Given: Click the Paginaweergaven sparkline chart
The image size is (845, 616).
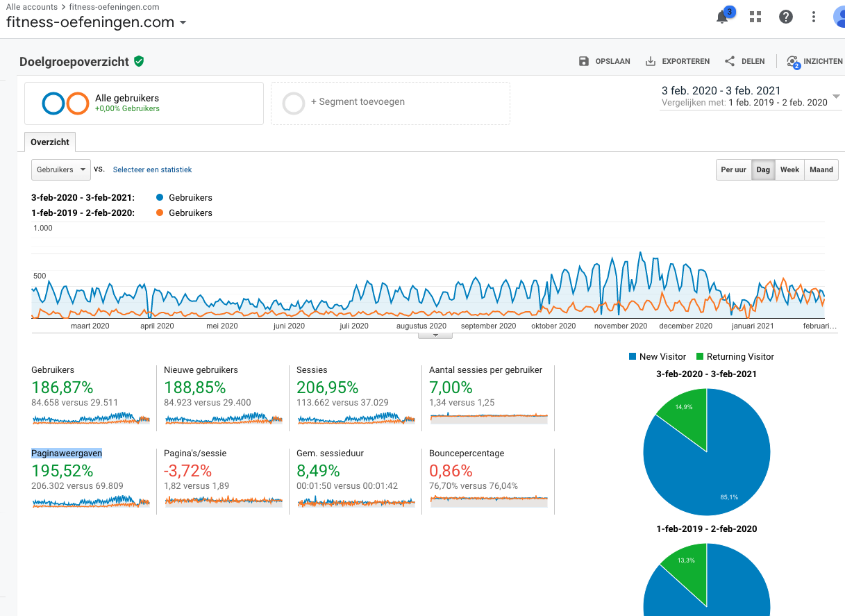Looking at the screenshot, I should pyautogui.click(x=90, y=501).
